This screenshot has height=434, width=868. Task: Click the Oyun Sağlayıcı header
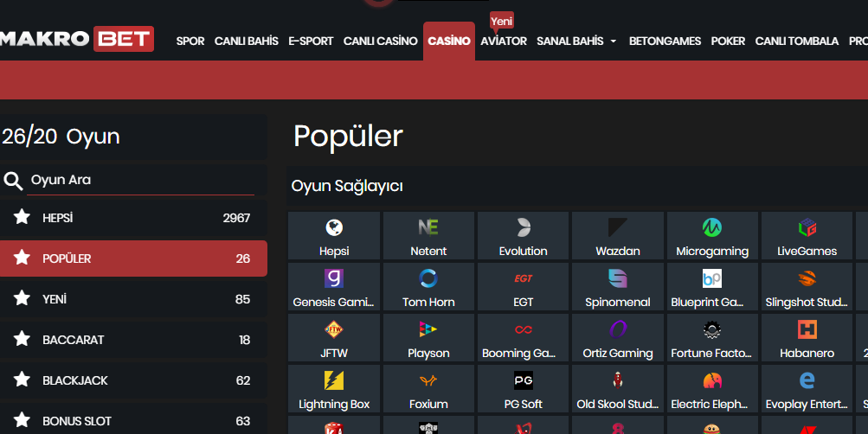tap(347, 187)
